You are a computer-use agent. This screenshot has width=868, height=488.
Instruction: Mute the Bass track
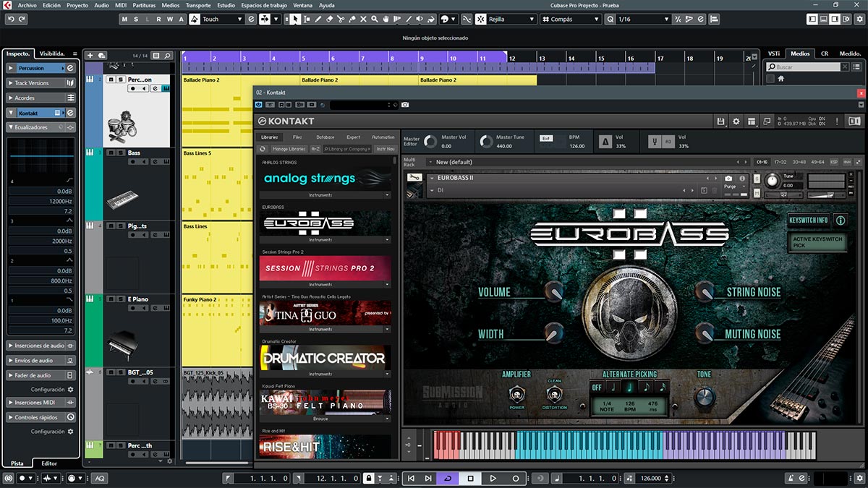pyautogui.click(x=111, y=153)
